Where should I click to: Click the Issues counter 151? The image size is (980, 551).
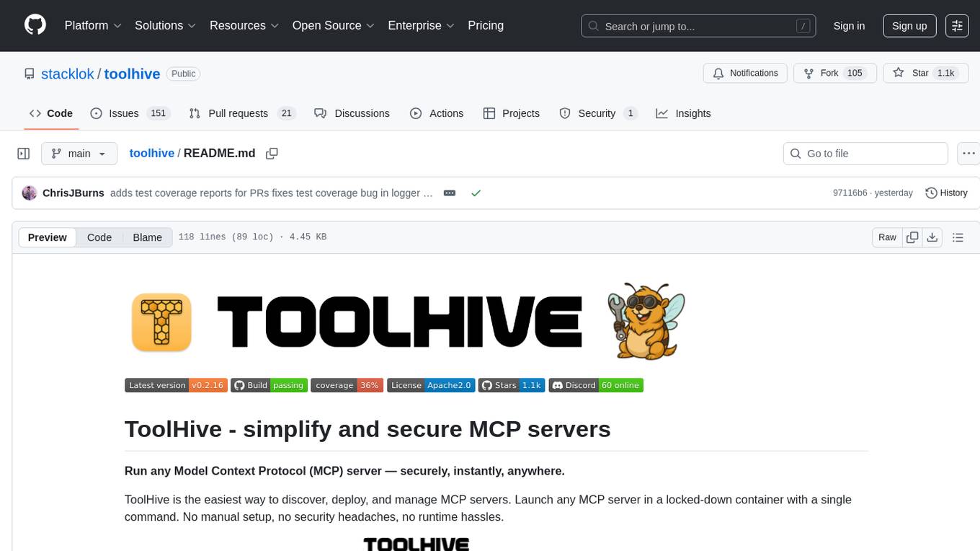click(158, 113)
